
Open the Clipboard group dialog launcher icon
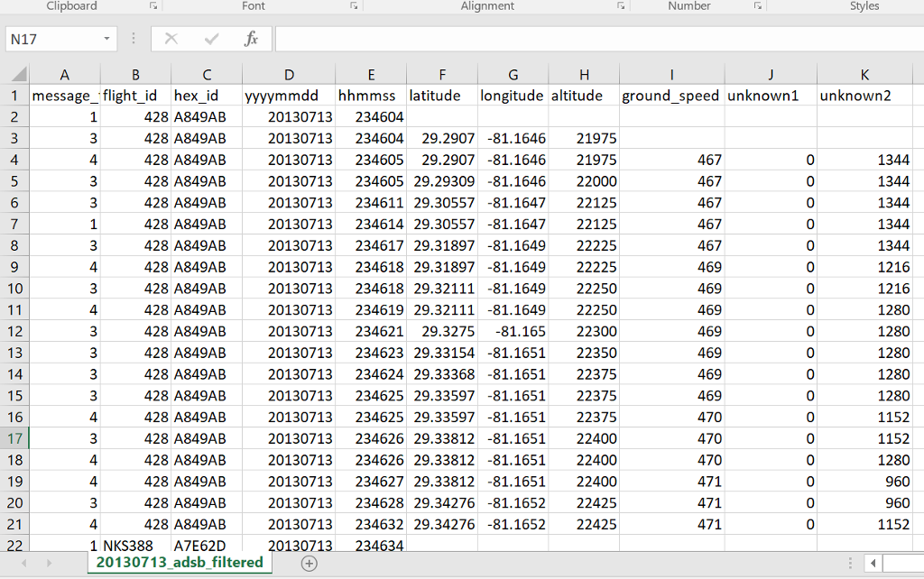[152, 5]
